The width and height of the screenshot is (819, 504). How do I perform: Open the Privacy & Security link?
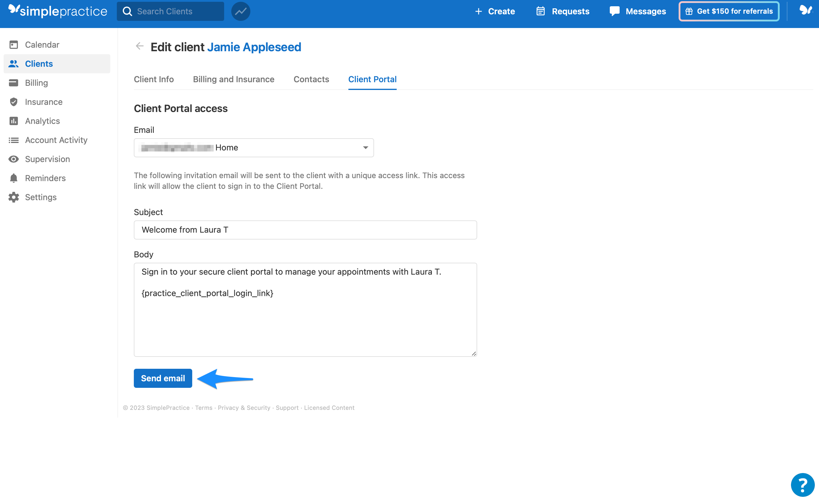point(244,408)
